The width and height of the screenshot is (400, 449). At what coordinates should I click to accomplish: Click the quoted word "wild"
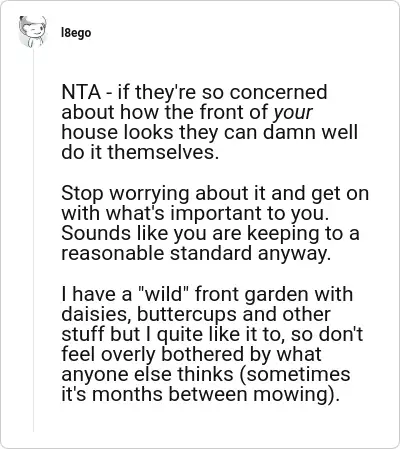pos(164,294)
